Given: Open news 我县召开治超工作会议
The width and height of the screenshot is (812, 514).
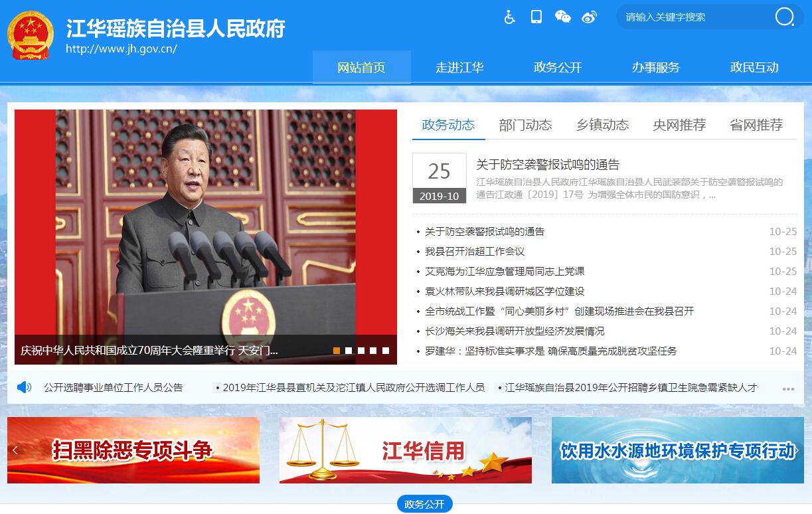Looking at the screenshot, I should click(x=475, y=252).
